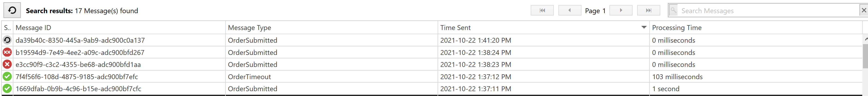Screen dimensions: 868x96
Task: Click the green success icon of message 1669dfab
Action: [x=7, y=89]
